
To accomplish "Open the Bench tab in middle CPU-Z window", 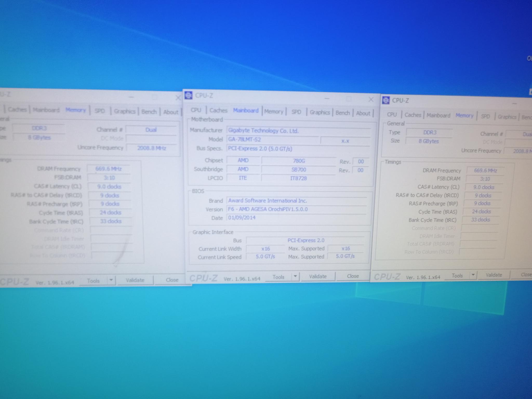I will (343, 113).
